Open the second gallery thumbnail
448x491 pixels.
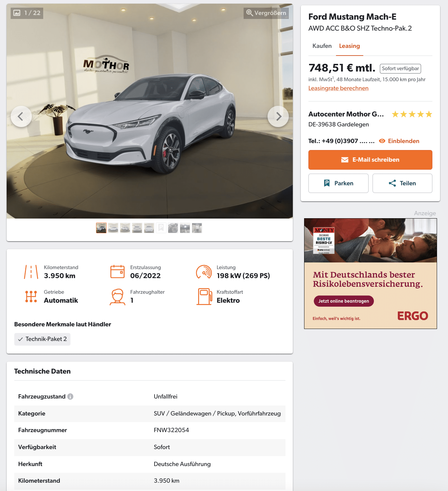tap(113, 228)
